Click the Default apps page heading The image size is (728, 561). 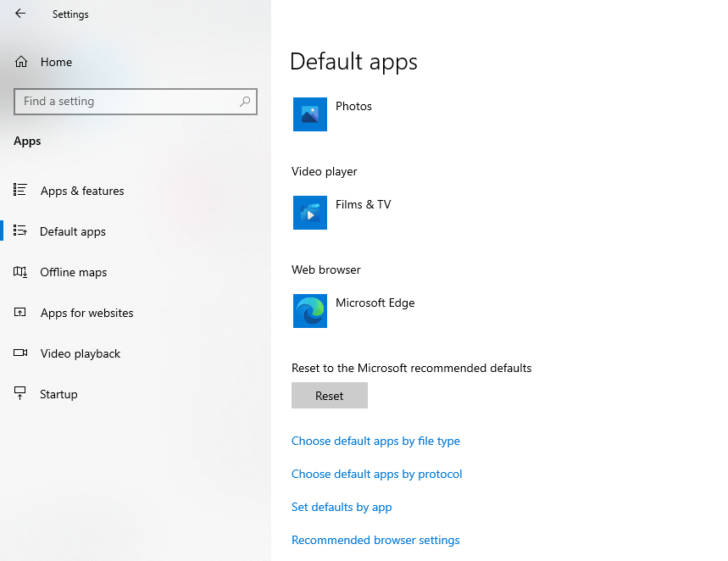353,62
